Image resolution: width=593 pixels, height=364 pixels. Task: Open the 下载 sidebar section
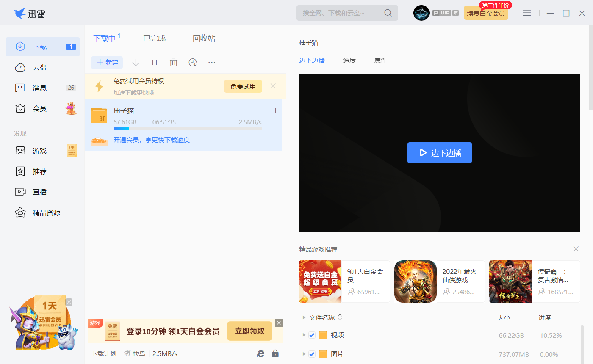[x=42, y=47]
